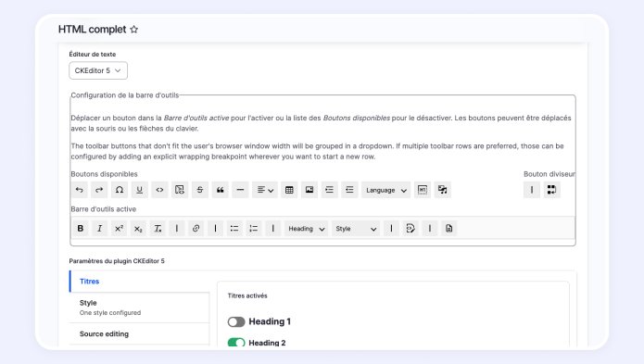Click the Outdent button before Language
Image resolution: width=644 pixels, height=364 pixels.
coord(349,190)
